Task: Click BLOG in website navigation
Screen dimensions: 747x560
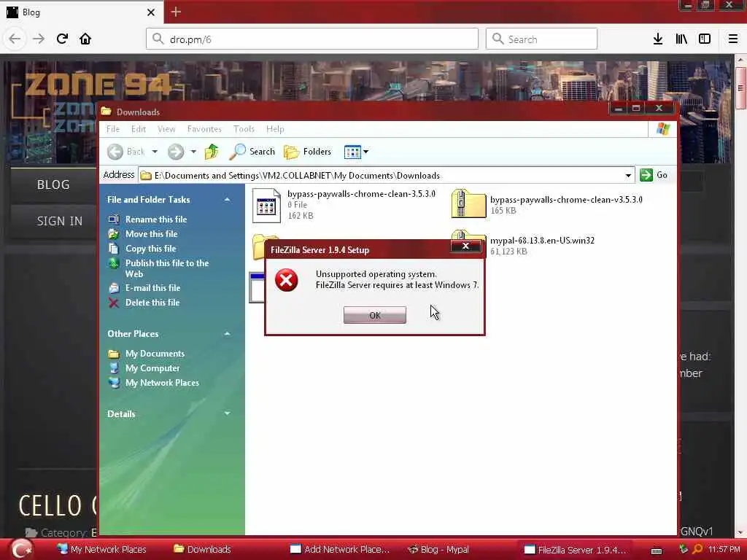Action: 53,184
